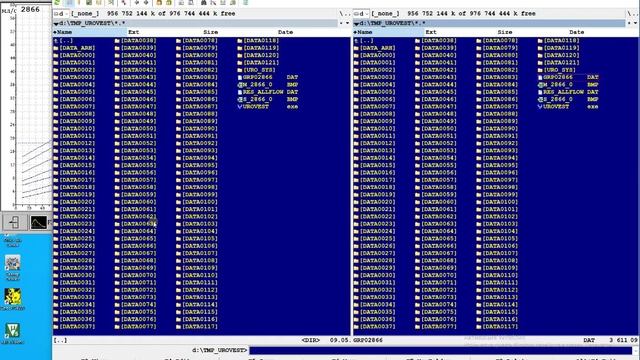The height and width of the screenshot is (360, 640).
Task: Select [DATA0117] folder in left panel
Action: tap(197, 327)
